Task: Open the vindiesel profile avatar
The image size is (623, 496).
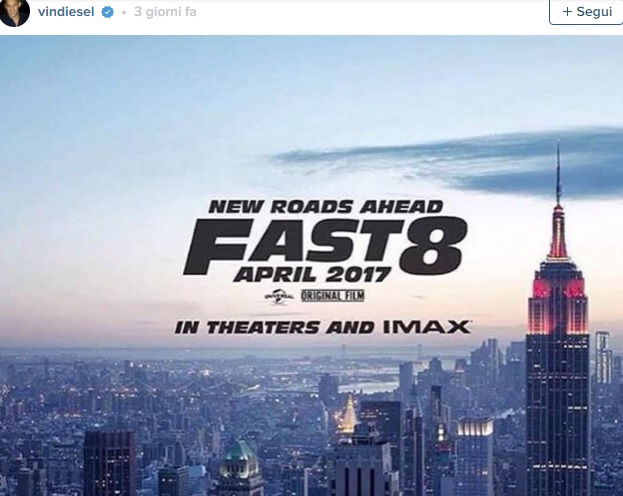Action: pyautogui.click(x=14, y=12)
